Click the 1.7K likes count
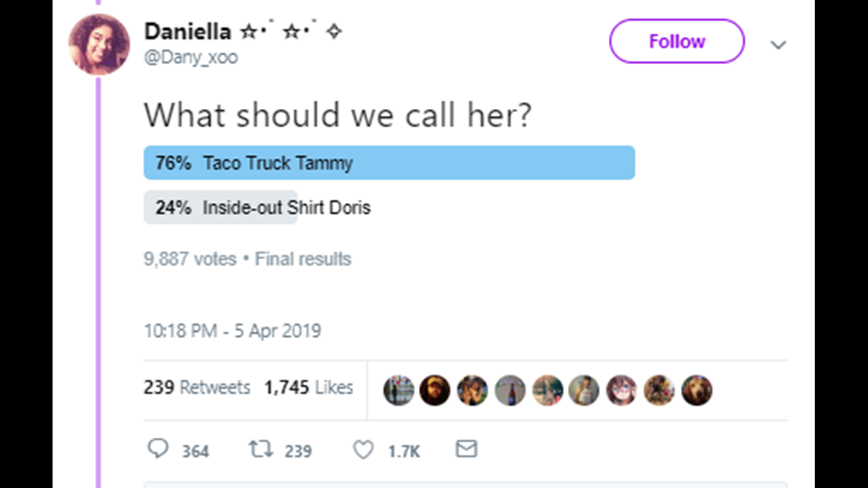868x488 pixels. [404, 452]
